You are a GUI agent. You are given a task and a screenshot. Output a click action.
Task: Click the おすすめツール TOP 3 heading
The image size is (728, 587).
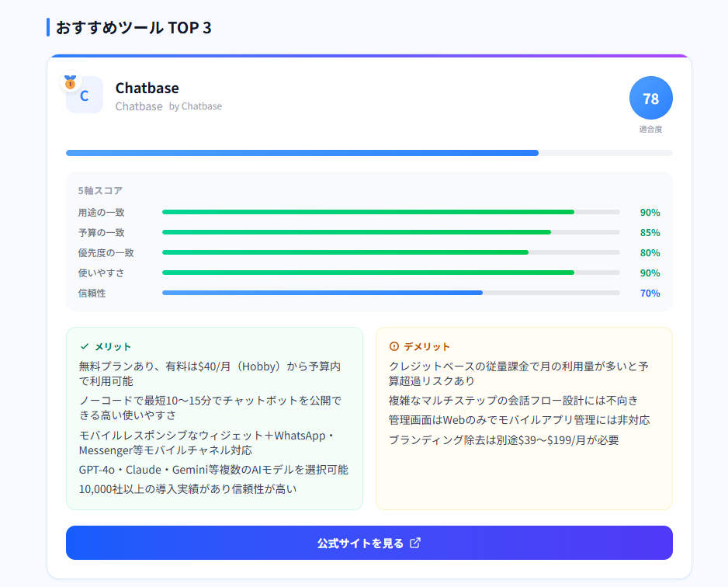coord(133,27)
